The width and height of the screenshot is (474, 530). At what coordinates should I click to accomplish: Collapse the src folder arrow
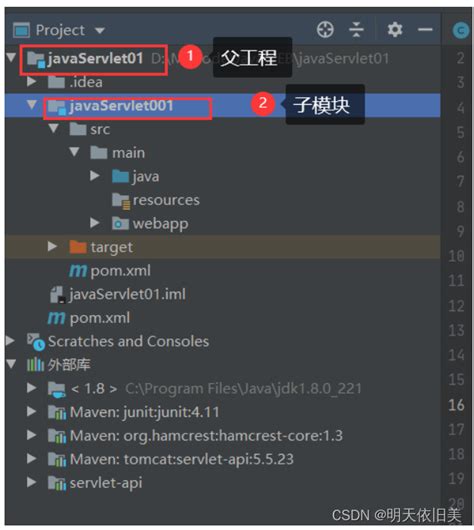click(x=53, y=128)
